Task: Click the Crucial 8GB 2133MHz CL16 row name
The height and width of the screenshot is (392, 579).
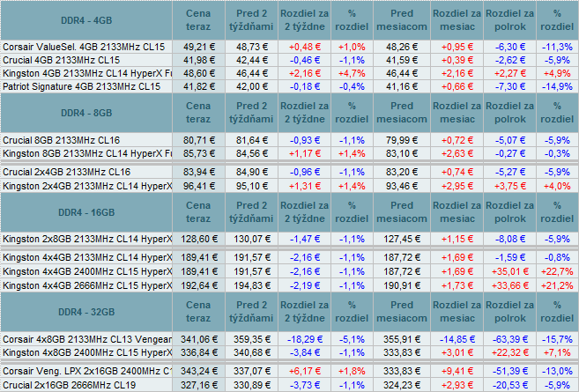Action: [x=62, y=140]
